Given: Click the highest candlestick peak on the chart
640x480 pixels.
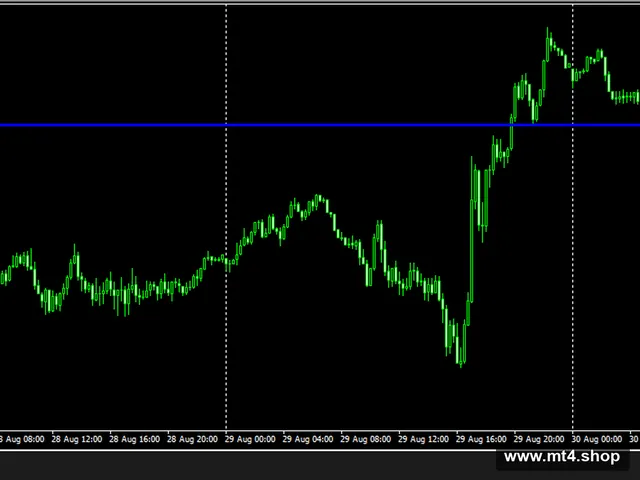Looking at the screenshot, I should coord(547,44).
